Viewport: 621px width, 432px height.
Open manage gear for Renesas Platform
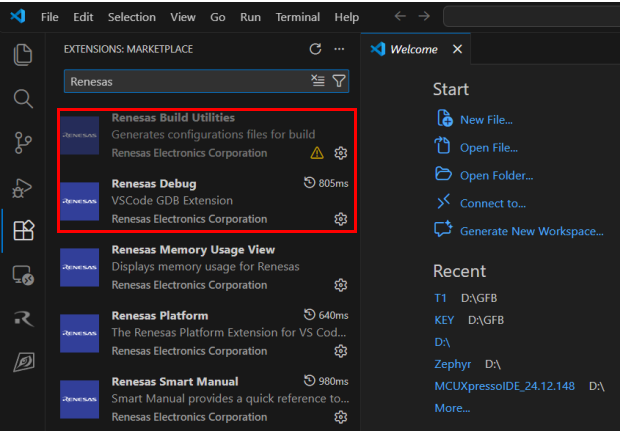[x=341, y=351]
